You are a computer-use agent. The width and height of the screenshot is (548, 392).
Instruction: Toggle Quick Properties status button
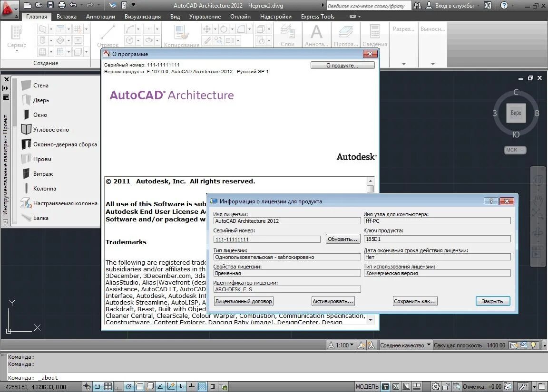(213, 386)
